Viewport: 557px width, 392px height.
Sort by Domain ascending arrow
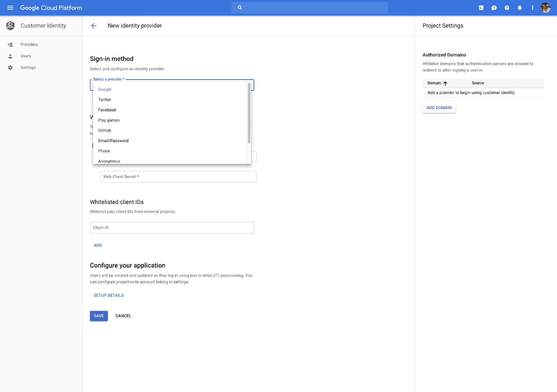pos(445,83)
